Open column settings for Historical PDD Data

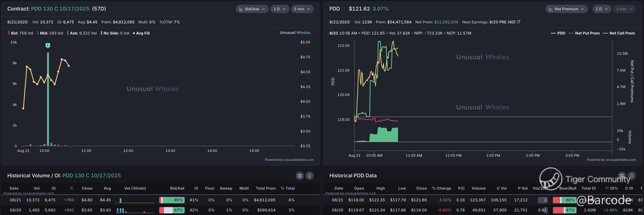pos(622,176)
